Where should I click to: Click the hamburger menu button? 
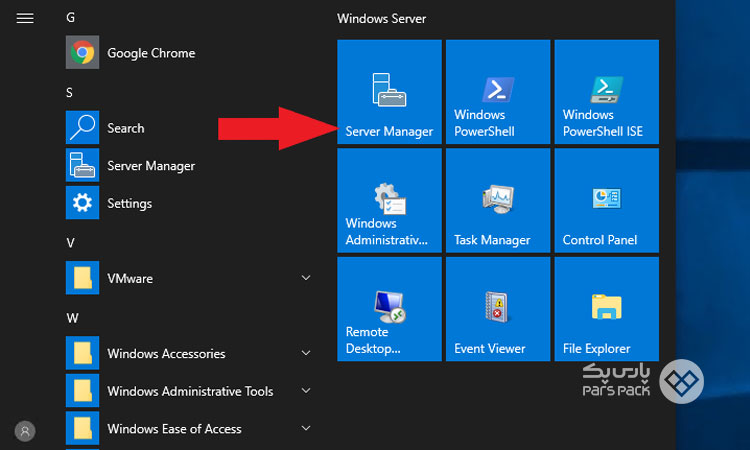pyautogui.click(x=25, y=18)
